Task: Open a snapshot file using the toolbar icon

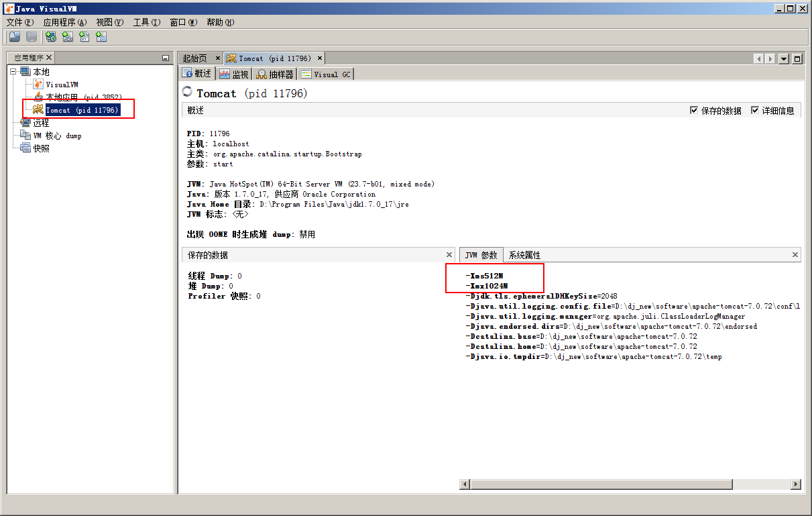Action: (x=14, y=36)
